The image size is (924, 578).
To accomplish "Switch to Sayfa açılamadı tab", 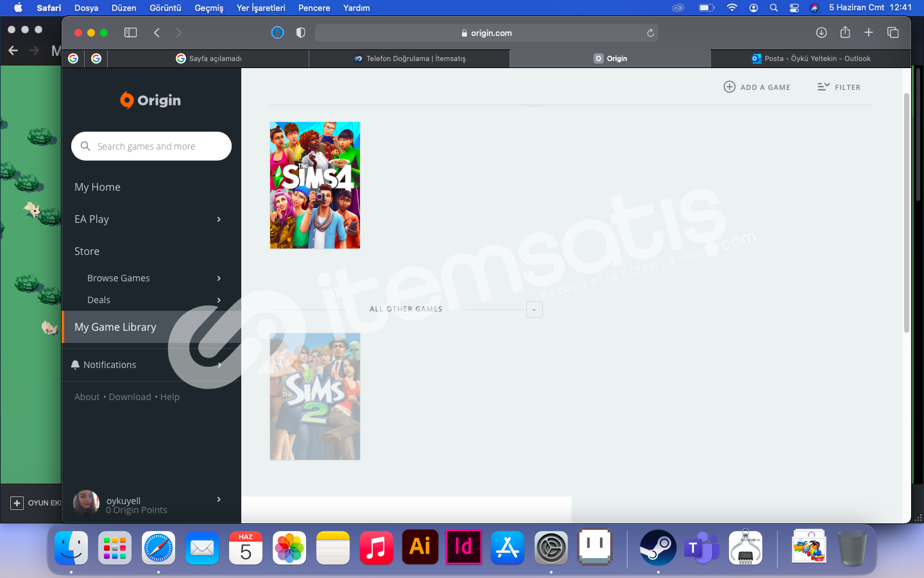I will 209,58.
